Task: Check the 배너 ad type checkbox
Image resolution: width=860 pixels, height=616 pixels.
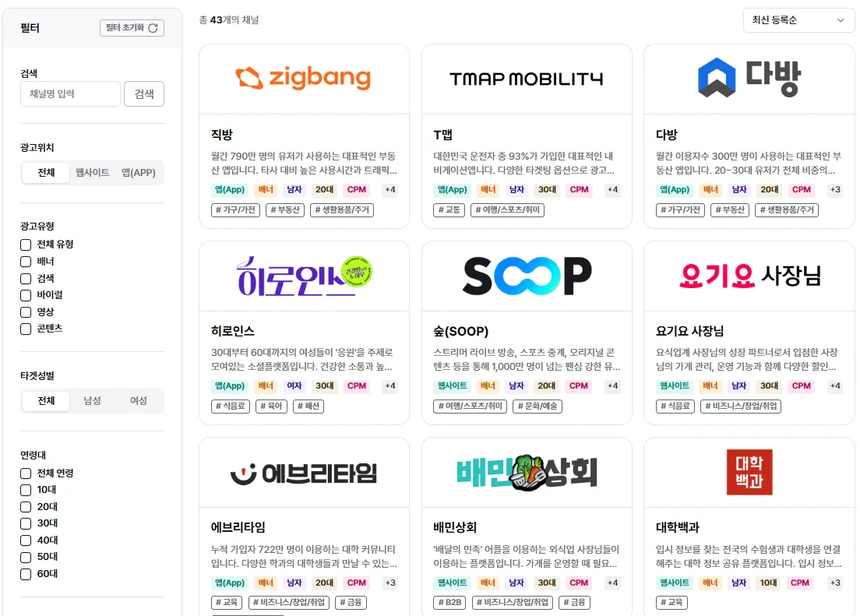Action: tap(26, 262)
